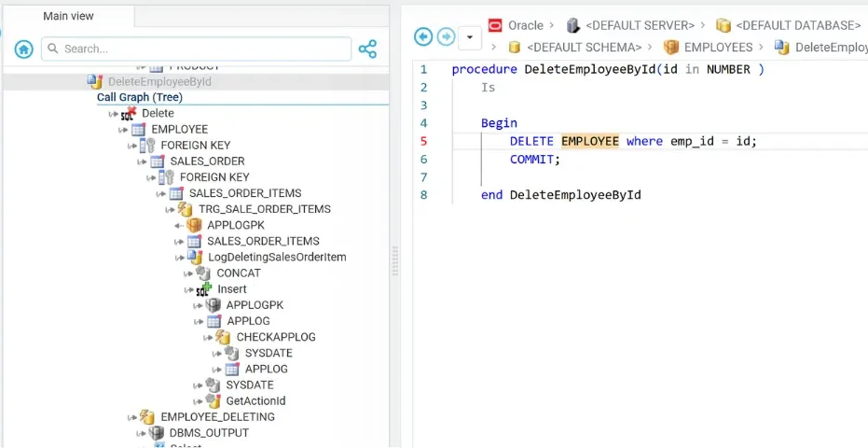
Task: Click Call Graph (Tree) heading
Action: 140,98
